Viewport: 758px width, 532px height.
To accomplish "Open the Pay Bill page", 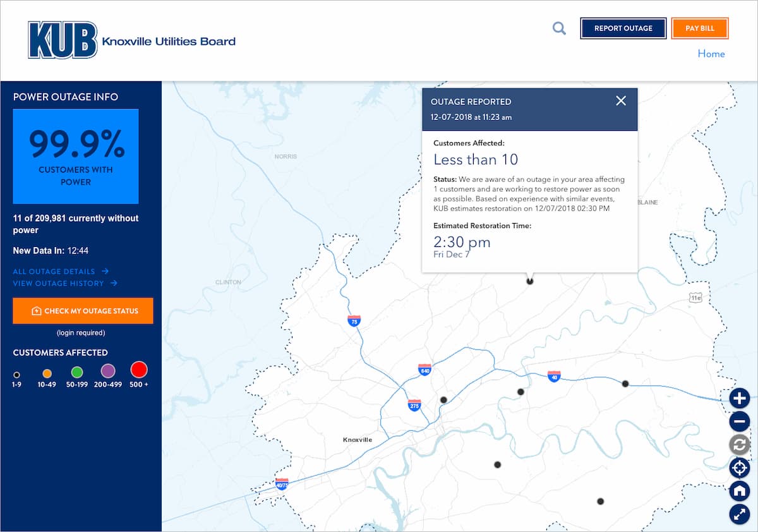I will pos(700,28).
